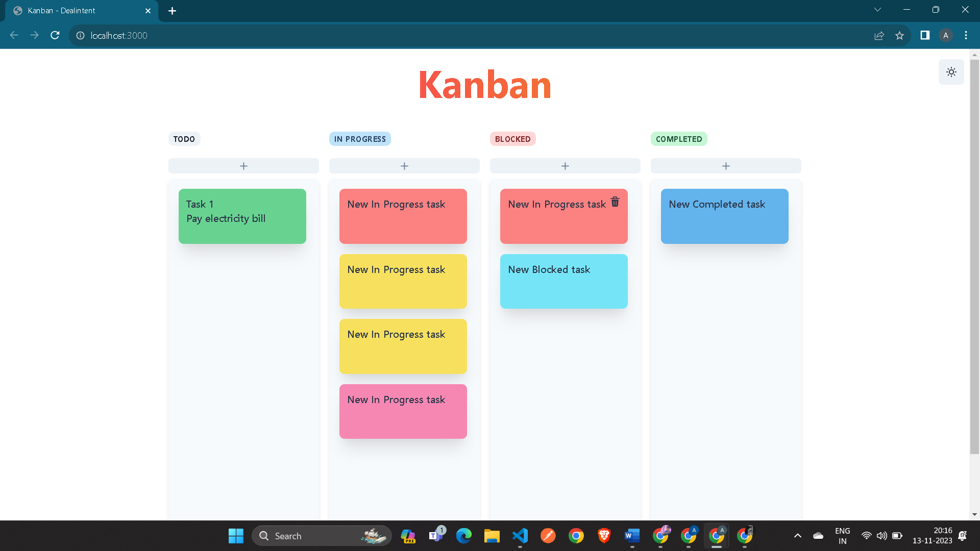This screenshot has width=980, height=551.
Task: Reload the Kanban page
Action: pyautogui.click(x=55, y=35)
